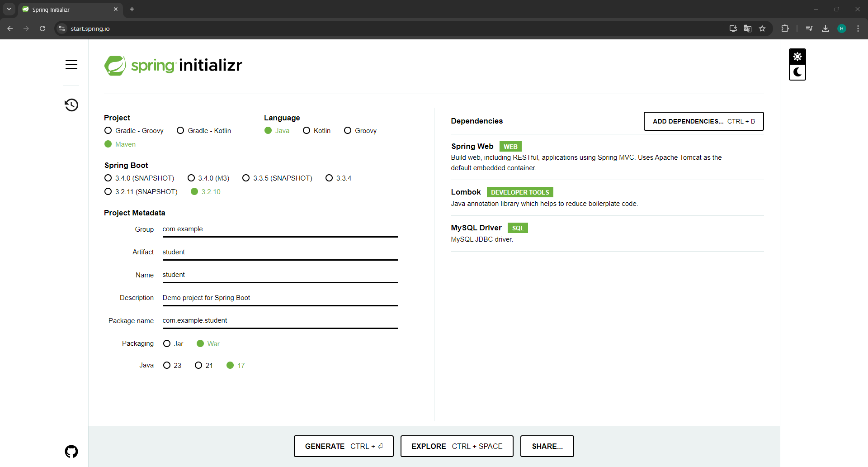Close the Spring Initializr tab
The height and width of the screenshot is (467, 868).
click(116, 9)
